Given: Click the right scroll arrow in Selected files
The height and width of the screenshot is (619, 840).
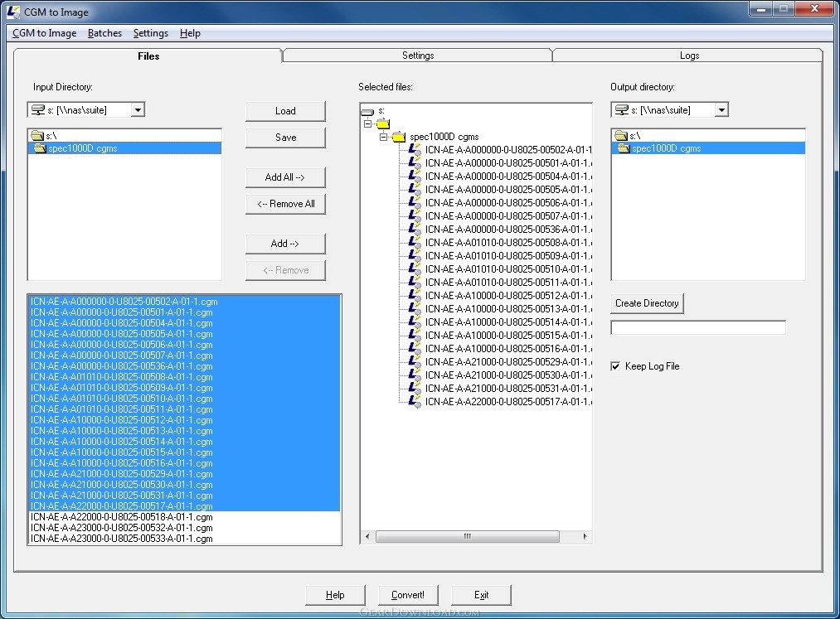Looking at the screenshot, I should (585, 536).
